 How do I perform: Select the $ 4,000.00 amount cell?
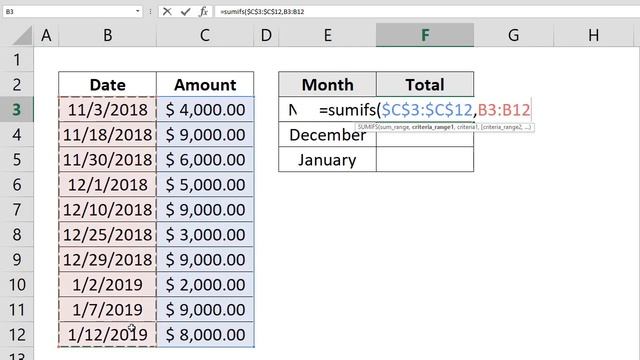205,109
